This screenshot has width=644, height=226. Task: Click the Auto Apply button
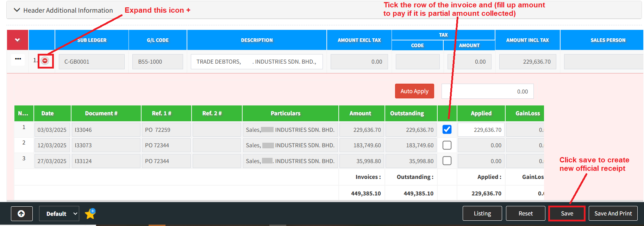coord(414,91)
